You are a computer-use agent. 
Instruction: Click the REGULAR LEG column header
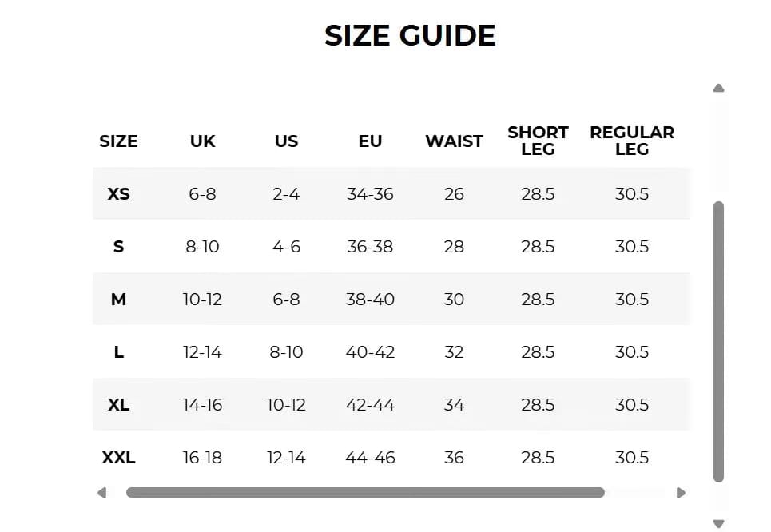tap(632, 141)
